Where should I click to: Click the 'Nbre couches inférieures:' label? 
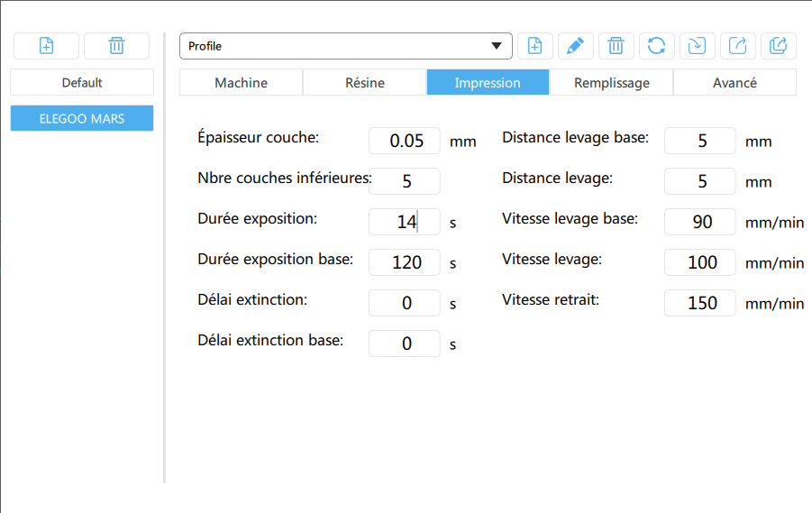pos(285,178)
